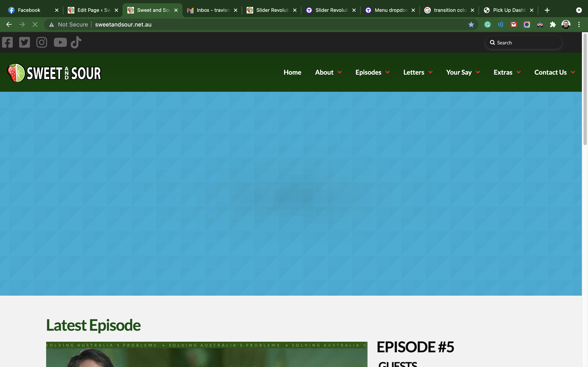
Task: Click the Grammarly extension icon
Action: point(487,24)
